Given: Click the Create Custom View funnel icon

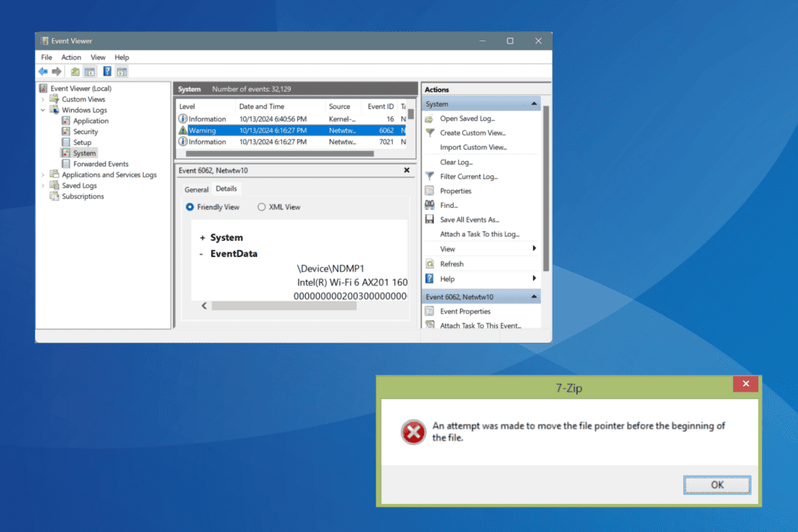Looking at the screenshot, I should 429,132.
